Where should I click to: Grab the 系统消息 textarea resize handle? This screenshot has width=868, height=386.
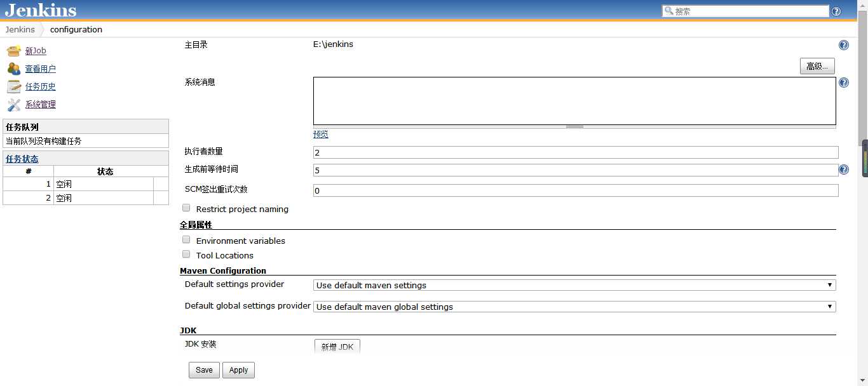point(574,127)
